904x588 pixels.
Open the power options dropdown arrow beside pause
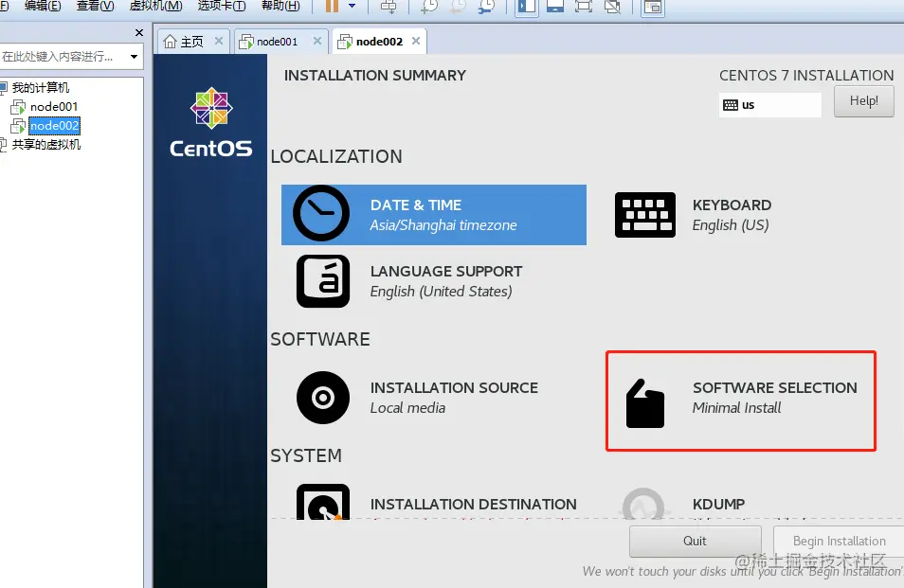(x=353, y=7)
